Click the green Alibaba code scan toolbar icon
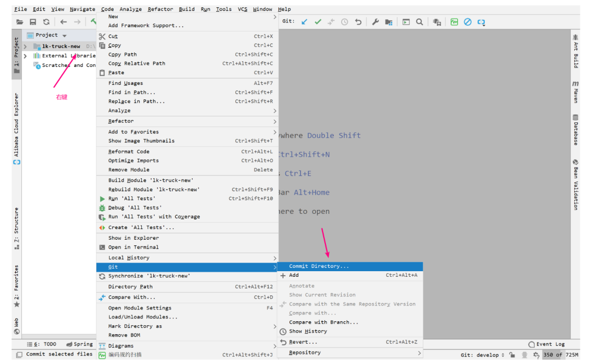 pos(454,22)
